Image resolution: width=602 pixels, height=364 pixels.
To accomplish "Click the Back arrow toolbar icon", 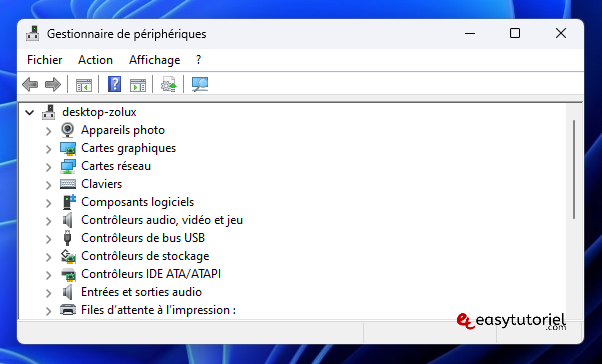I will (30, 84).
